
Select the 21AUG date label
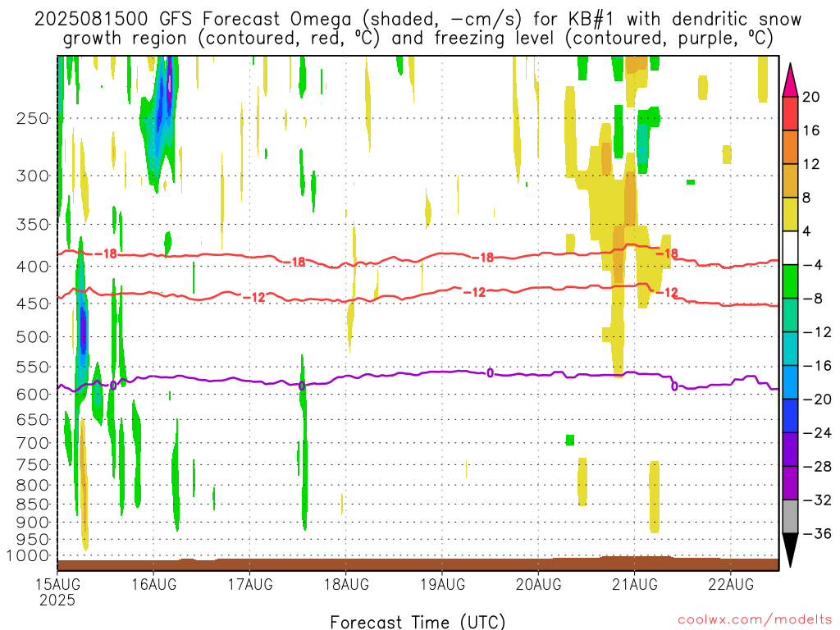[635, 584]
